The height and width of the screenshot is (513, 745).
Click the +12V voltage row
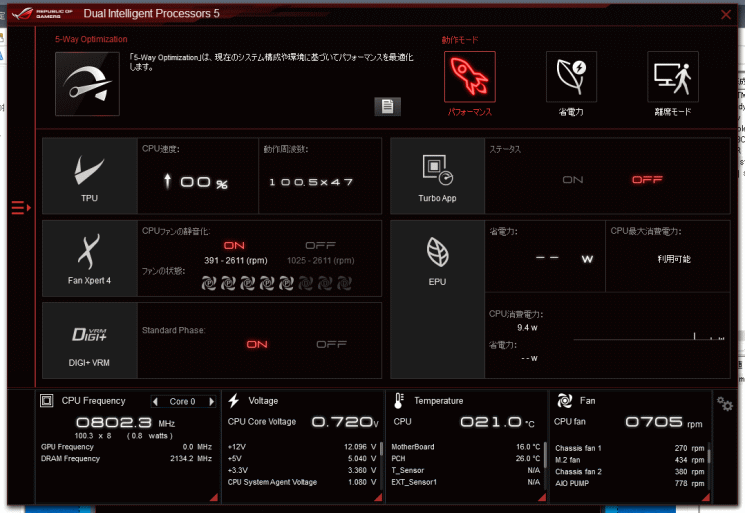(x=302, y=447)
